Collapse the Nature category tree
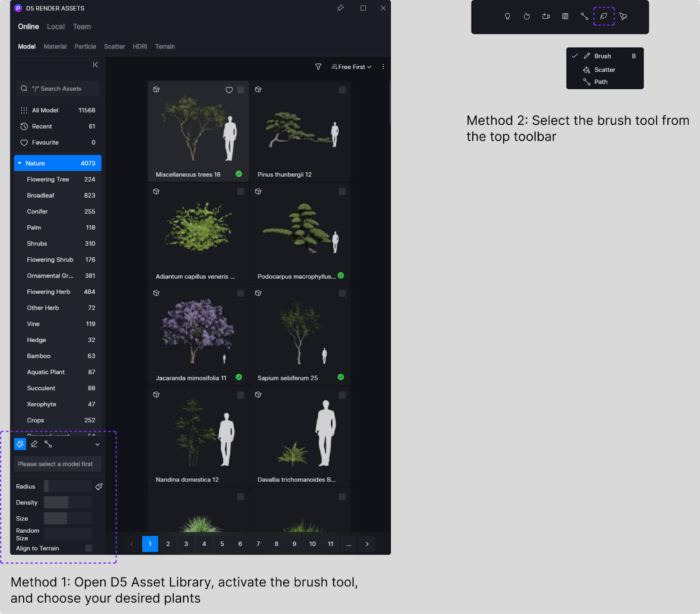The image size is (700, 614). 20,163
